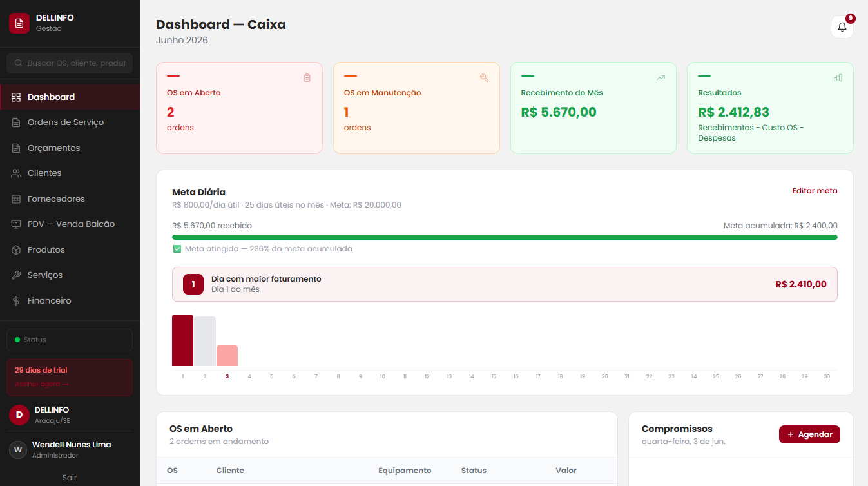The image size is (868, 486).
Task: Click the bar chart icon on Resultados card
Action: (838, 78)
